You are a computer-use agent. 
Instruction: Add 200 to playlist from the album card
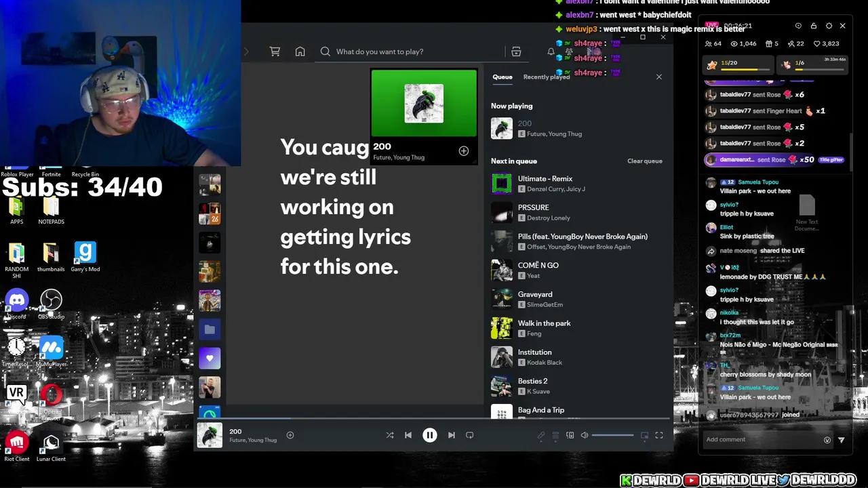[x=464, y=151]
